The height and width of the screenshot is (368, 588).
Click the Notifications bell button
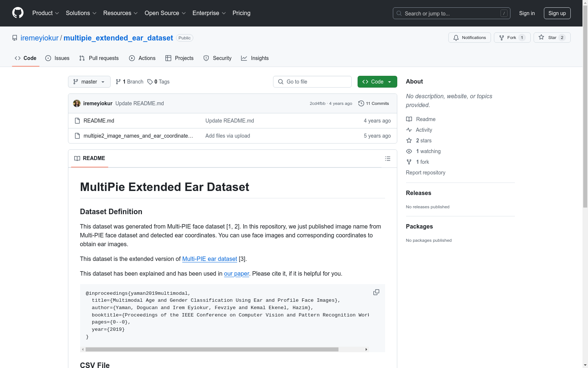tap(469, 38)
